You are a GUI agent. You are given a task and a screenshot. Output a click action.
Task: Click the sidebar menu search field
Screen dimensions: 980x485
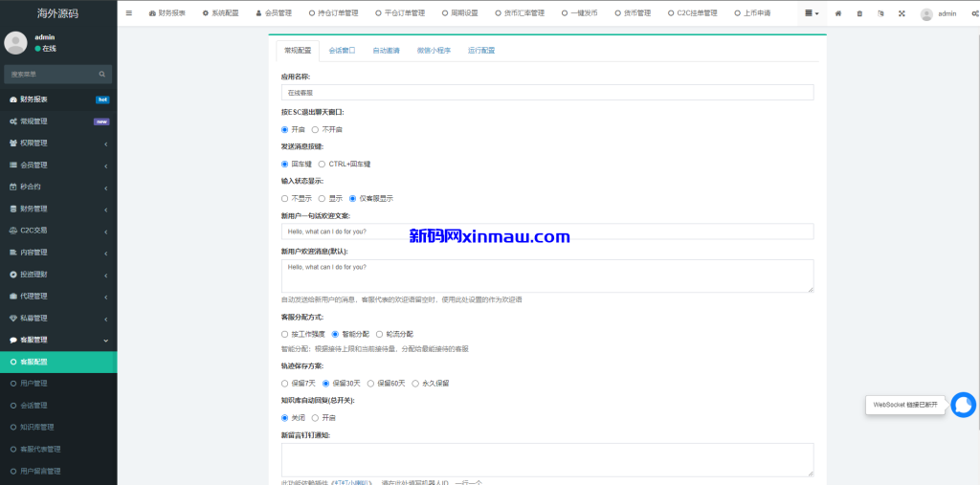pos(52,74)
